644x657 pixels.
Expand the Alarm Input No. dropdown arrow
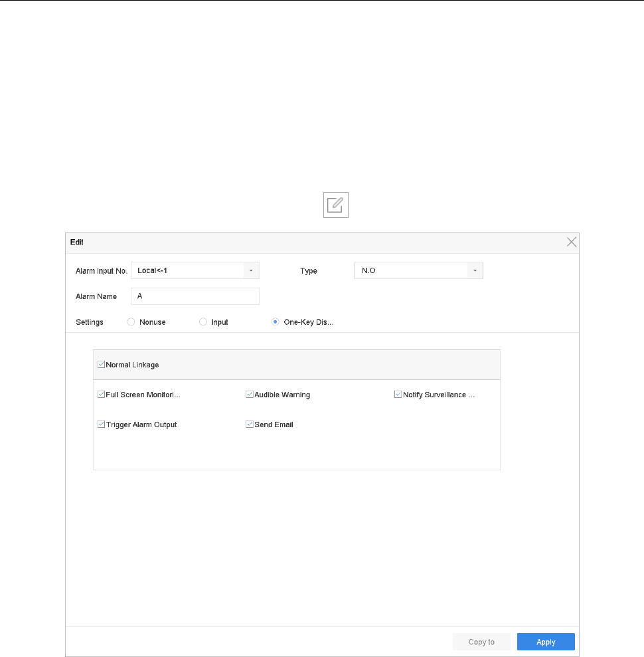tap(251, 270)
